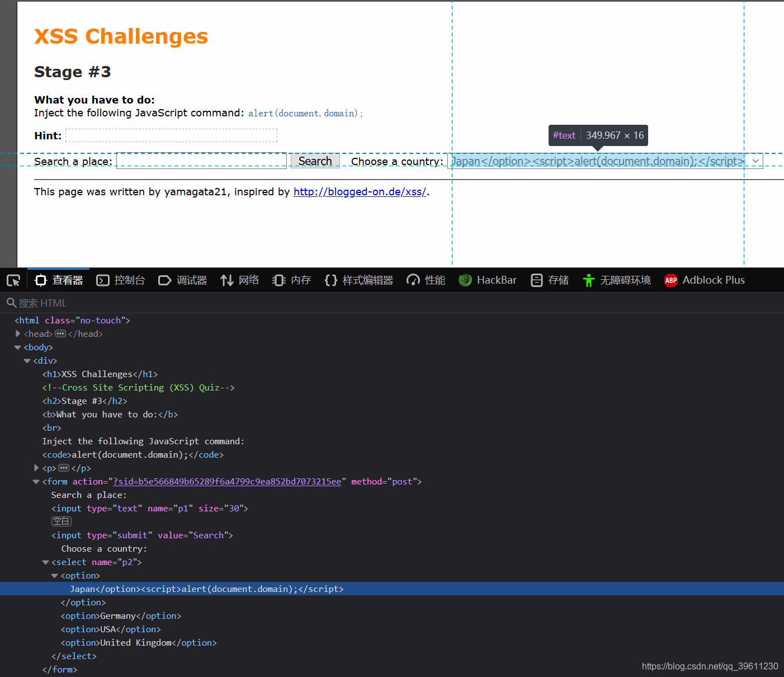Collapse the body node

[18, 347]
